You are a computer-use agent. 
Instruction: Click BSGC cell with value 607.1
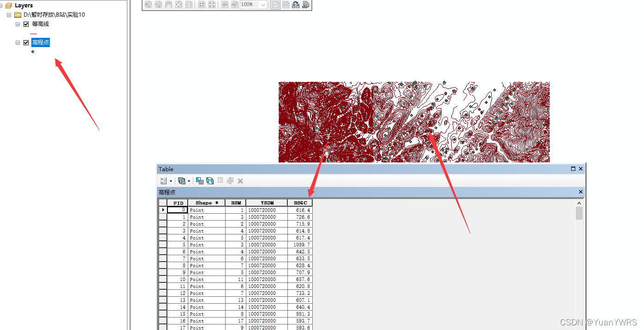tap(300, 300)
